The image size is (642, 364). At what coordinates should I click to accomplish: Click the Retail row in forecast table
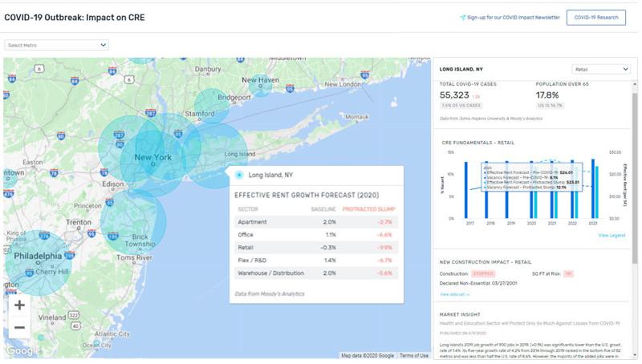pyautogui.click(x=316, y=248)
